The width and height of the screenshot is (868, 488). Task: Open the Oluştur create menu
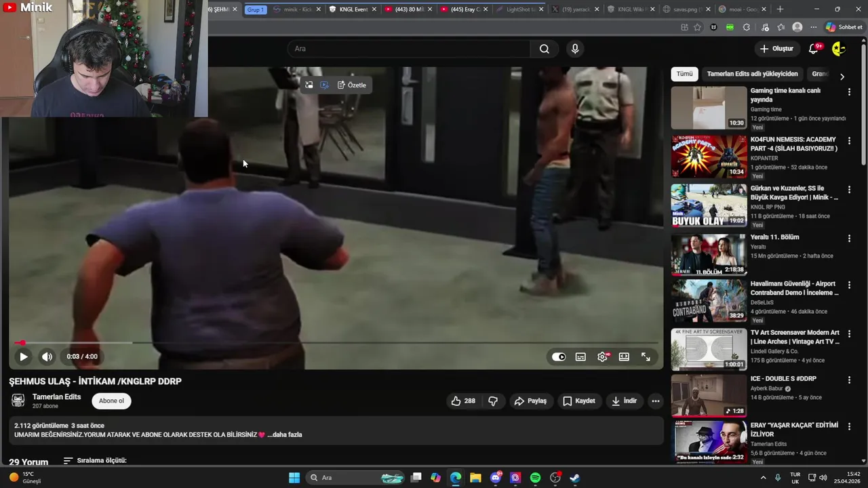776,49
